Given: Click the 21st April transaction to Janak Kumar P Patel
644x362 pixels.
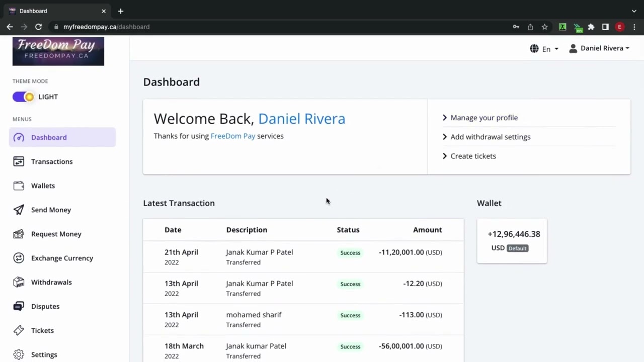Looking at the screenshot, I should (x=303, y=257).
